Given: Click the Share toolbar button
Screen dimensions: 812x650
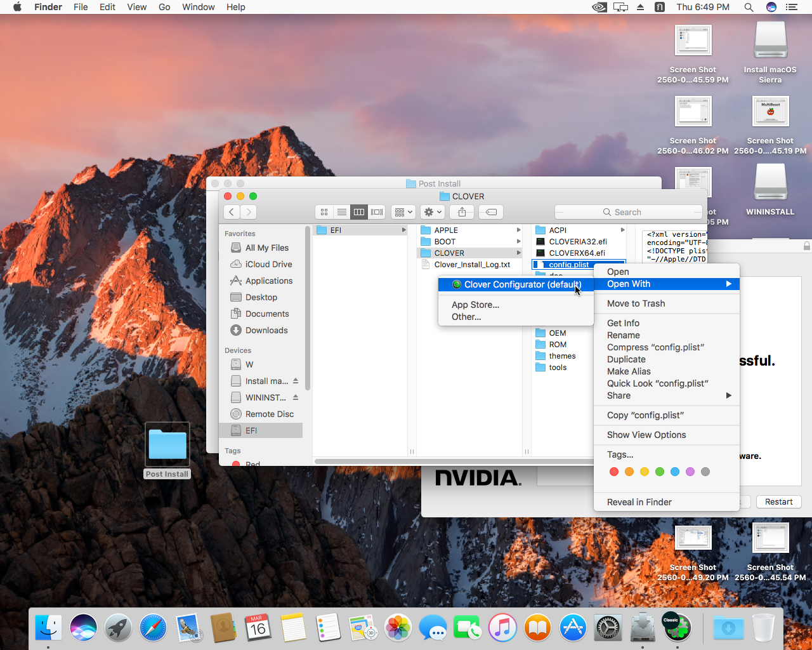Looking at the screenshot, I should [462, 212].
